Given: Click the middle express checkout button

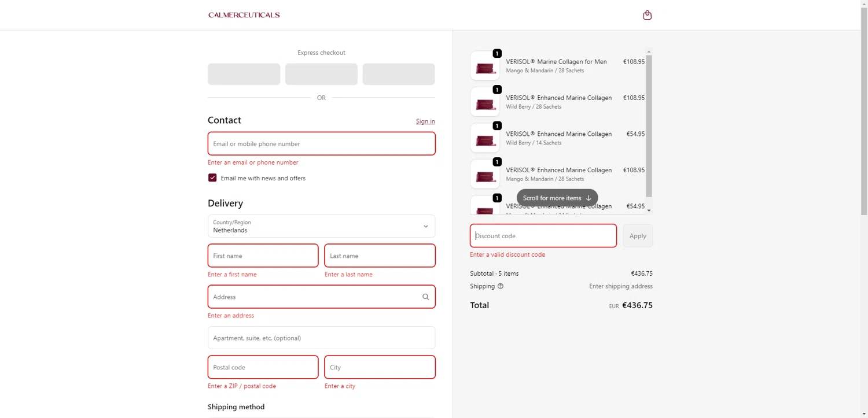Looking at the screenshot, I should (321, 75).
